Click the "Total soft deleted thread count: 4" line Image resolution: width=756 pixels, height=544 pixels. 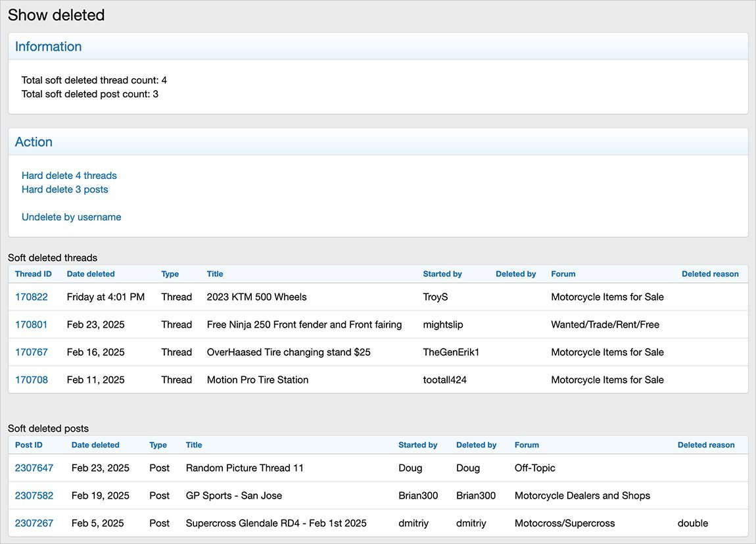pyautogui.click(x=94, y=80)
